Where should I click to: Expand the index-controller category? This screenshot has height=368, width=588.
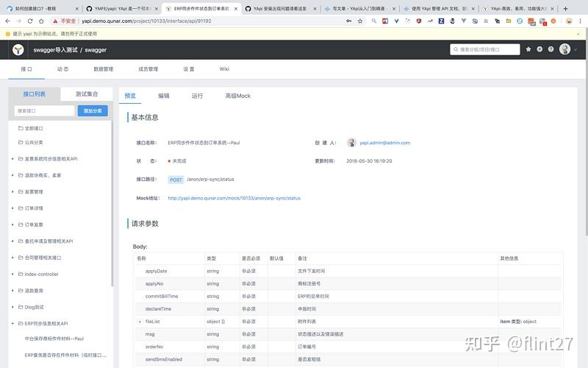pos(12,274)
